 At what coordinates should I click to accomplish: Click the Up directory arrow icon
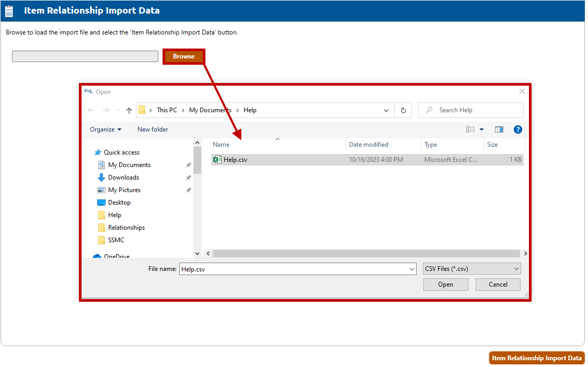[129, 110]
